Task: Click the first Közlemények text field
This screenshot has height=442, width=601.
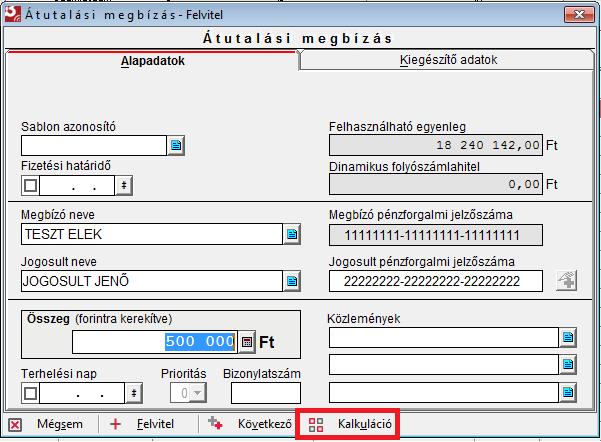Action: 444,337
